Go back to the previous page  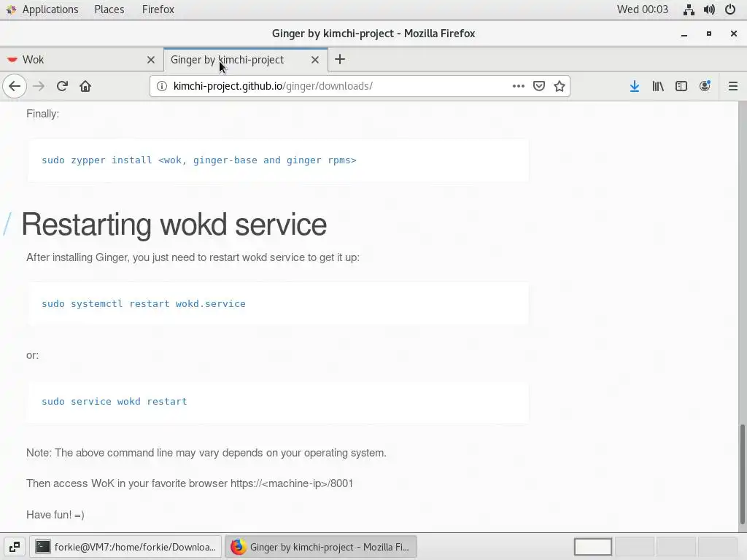(15, 86)
